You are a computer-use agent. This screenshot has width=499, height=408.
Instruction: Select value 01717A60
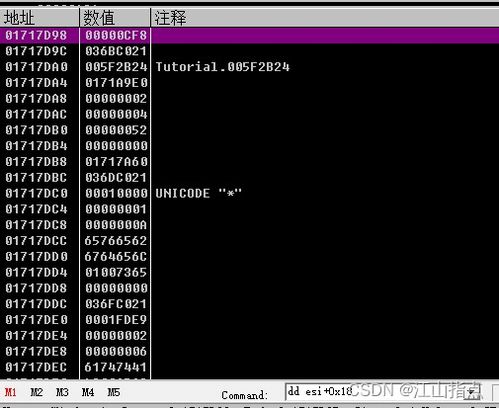[116, 162]
